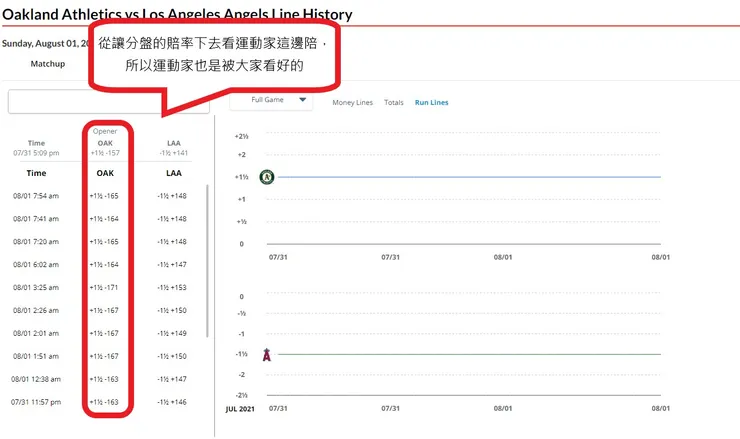
Task: Click the 08/01 2:26 am time cell
Action: pyautogui.click(x=36, y=311)
